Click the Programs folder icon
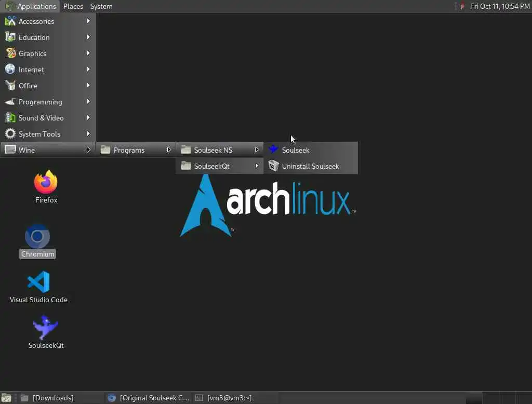Image resolution: width=532 pixels, height=404 pixels. pos(105,150)
